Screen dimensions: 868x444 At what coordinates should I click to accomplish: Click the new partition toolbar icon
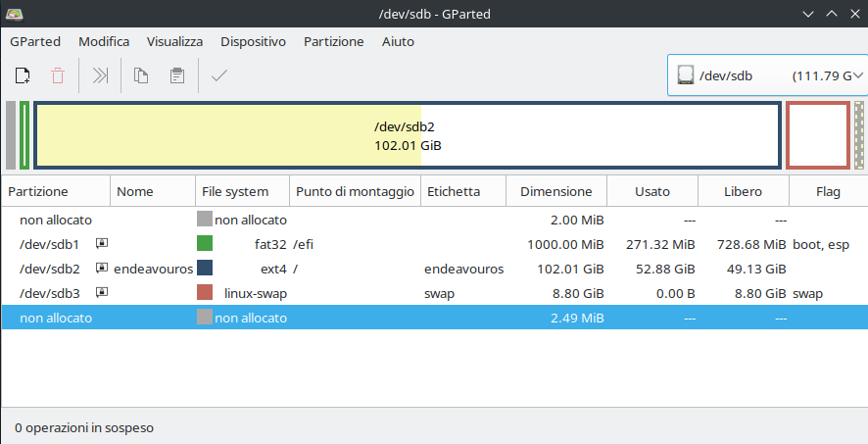click(x=23, y=75)
